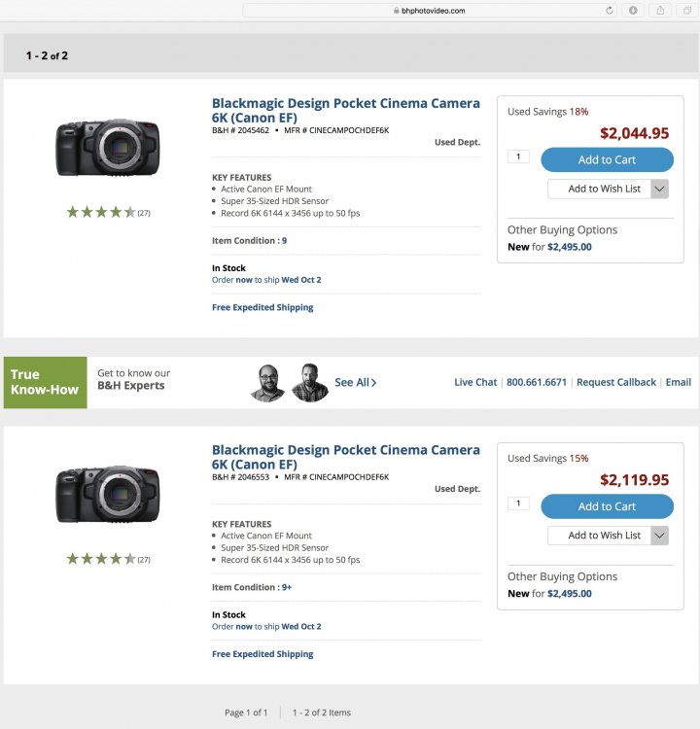Open See All experts chevron link
700x729 pixels.
[356, 383]
